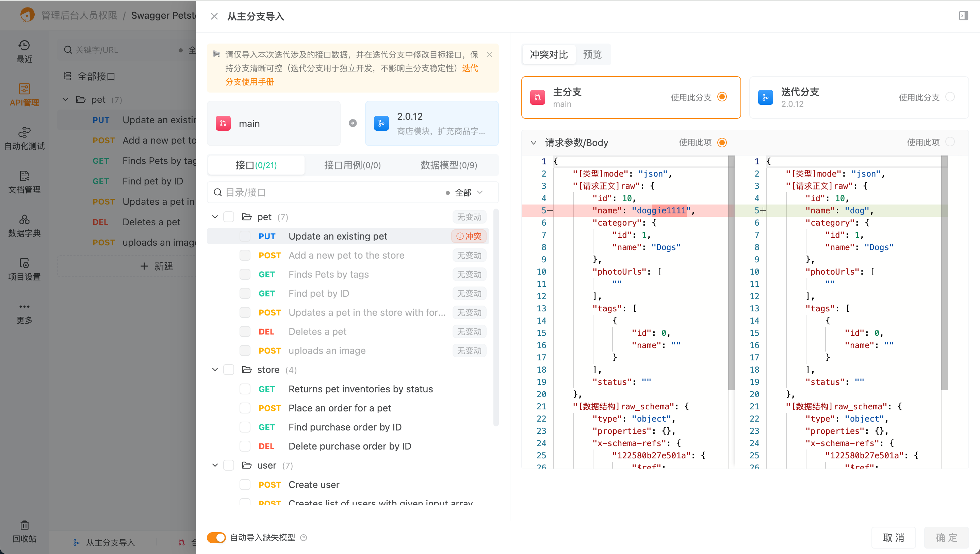The height and width of the screenshot is (554, 980).
Task: Open 数据字典 in the sidebar
Action: (x=24, y=226)
